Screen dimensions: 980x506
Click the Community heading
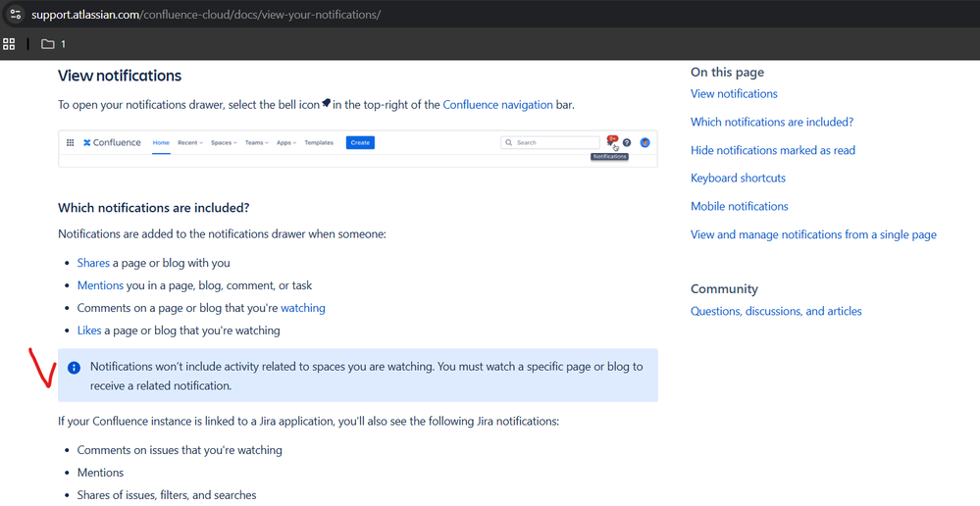pyautogui.click(x=724, y=289)
